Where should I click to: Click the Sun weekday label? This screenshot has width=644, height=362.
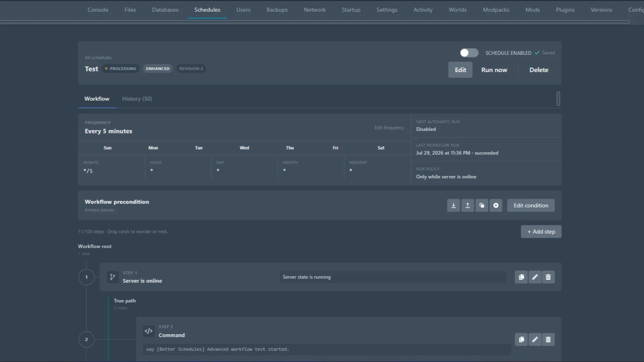(x=108, y=148)
